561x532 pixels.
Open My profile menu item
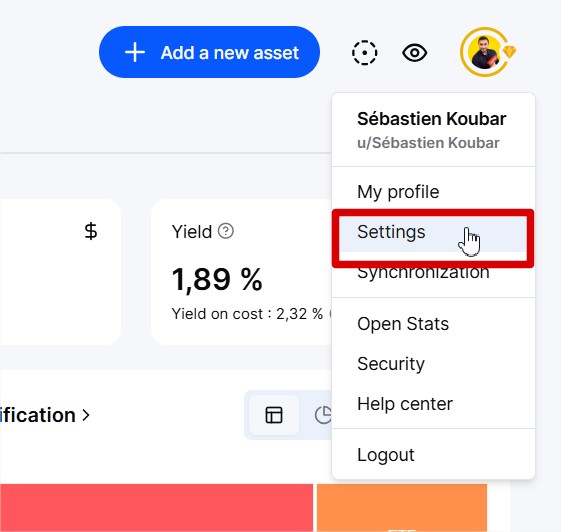(x=433, y=192)
